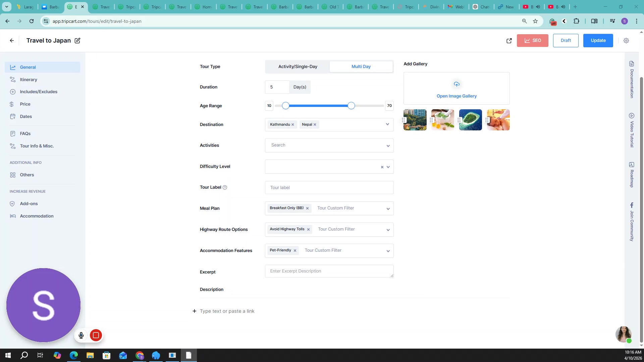This screenshot has height=362, width=644.
Task: Go to Includes/Excludes section
Action: click(x=38, y=92)
